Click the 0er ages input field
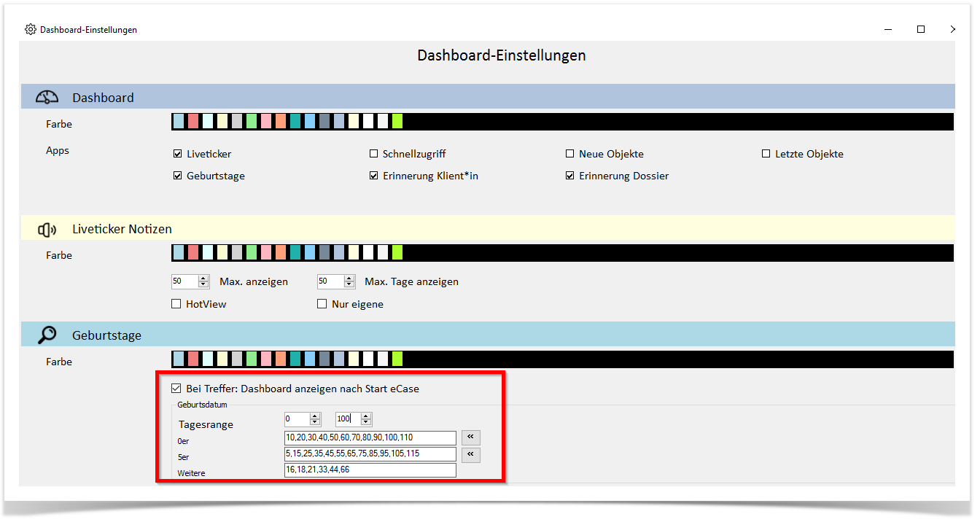Screen dimensions: 980x522 pyautogui.click(x=370, y=437)
